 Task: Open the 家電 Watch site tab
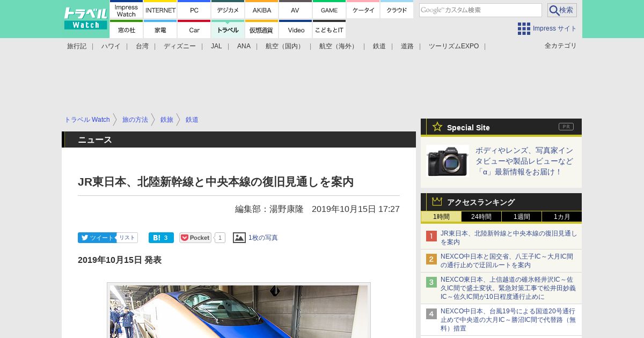[160, 30]
